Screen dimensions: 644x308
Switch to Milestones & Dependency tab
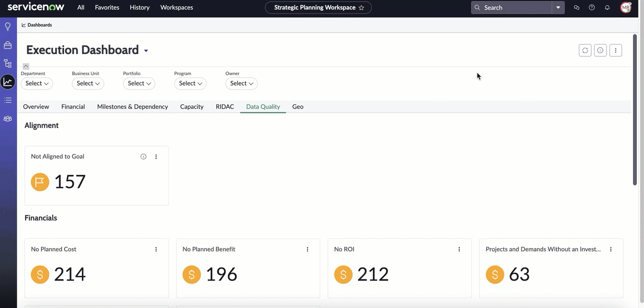(x=133, y=107)
